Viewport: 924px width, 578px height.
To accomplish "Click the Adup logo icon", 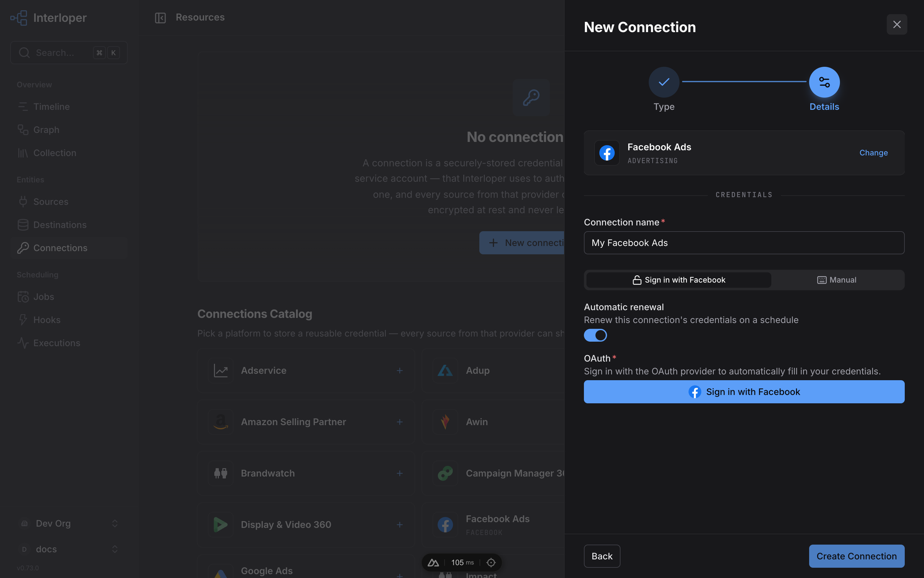I will click(445, 371).
